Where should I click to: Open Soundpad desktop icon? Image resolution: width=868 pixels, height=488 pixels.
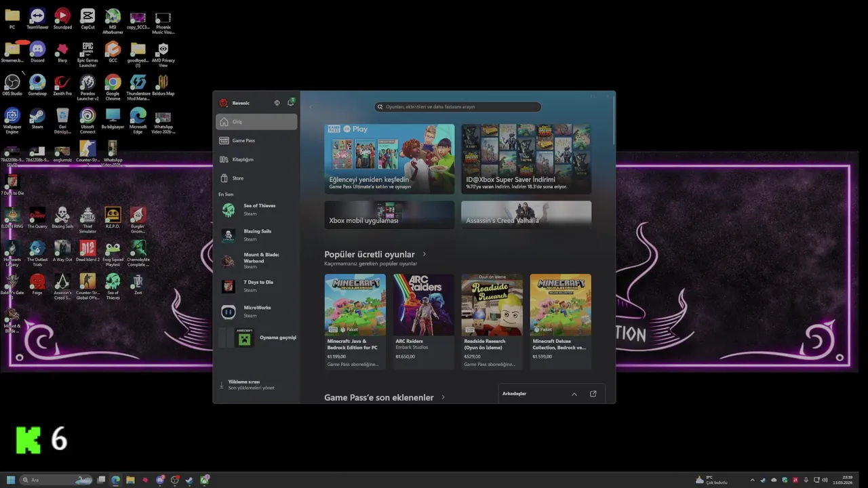point(62,20)
